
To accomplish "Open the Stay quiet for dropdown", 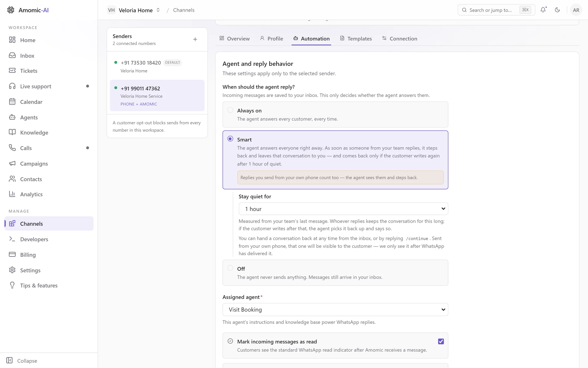I will (x=343, y=209).
